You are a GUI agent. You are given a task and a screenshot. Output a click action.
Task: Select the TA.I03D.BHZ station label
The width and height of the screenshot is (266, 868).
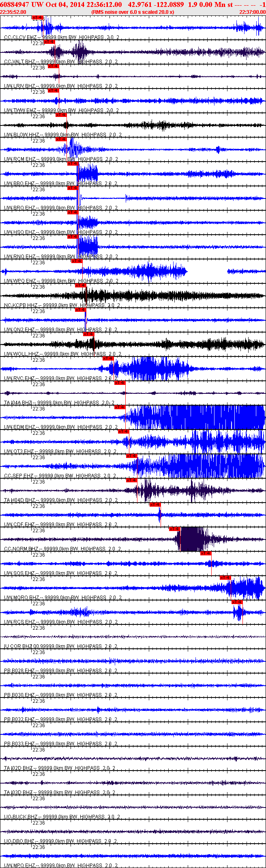(x=60, y=792)
